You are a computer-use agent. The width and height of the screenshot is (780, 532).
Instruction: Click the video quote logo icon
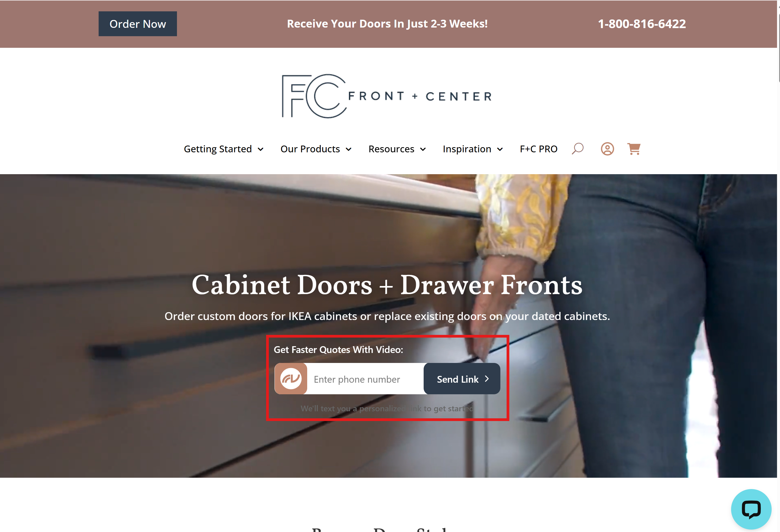[291, 379]
